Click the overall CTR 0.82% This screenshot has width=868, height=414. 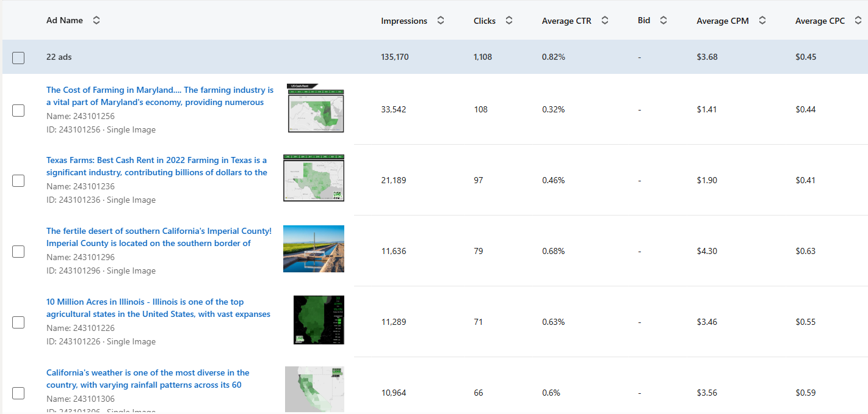click(x=554, y=57)
